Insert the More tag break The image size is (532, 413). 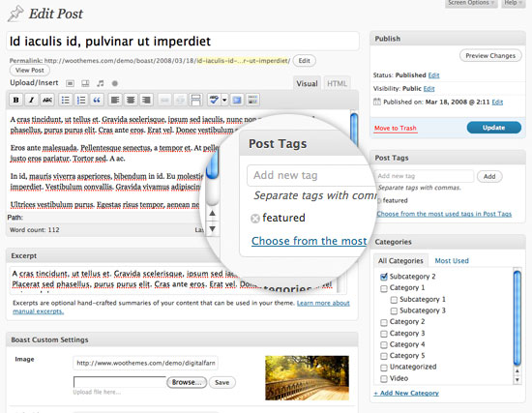click(196, 100)
